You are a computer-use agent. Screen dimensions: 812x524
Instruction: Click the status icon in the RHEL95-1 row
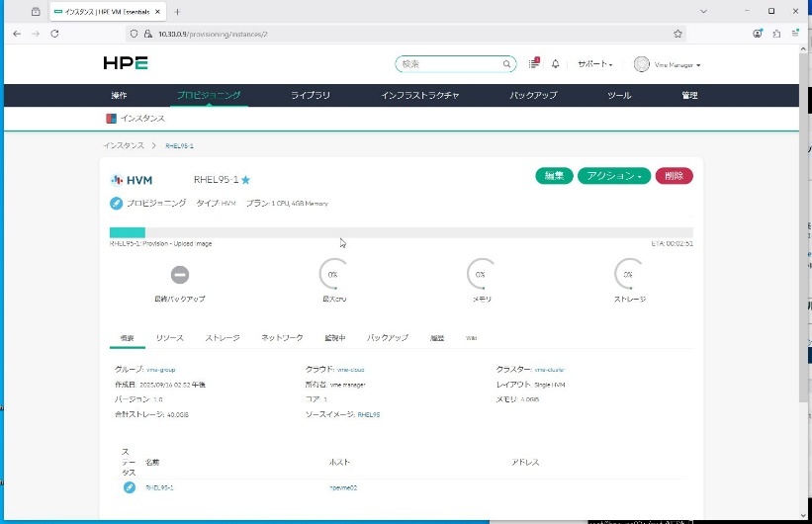tap(130, 487)
